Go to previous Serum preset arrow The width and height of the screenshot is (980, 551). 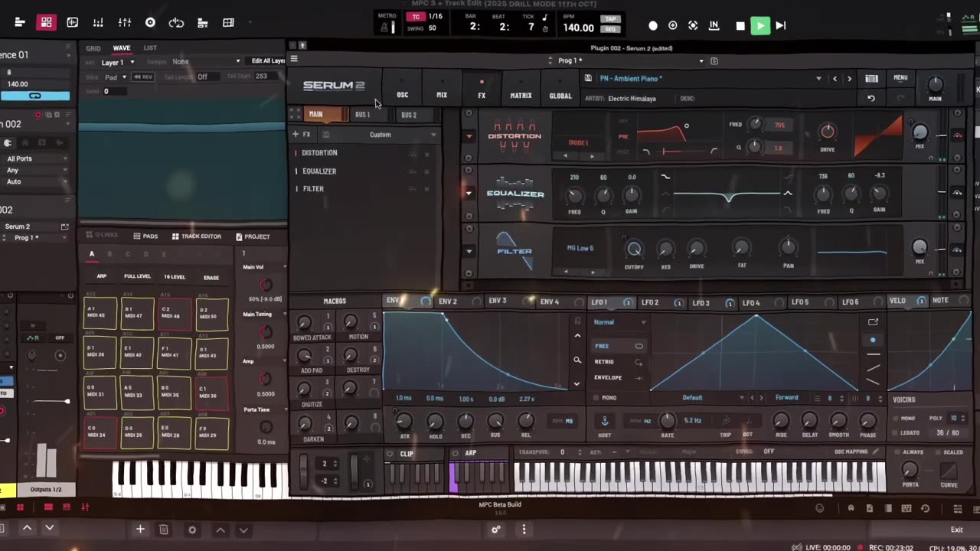[835, 78]
